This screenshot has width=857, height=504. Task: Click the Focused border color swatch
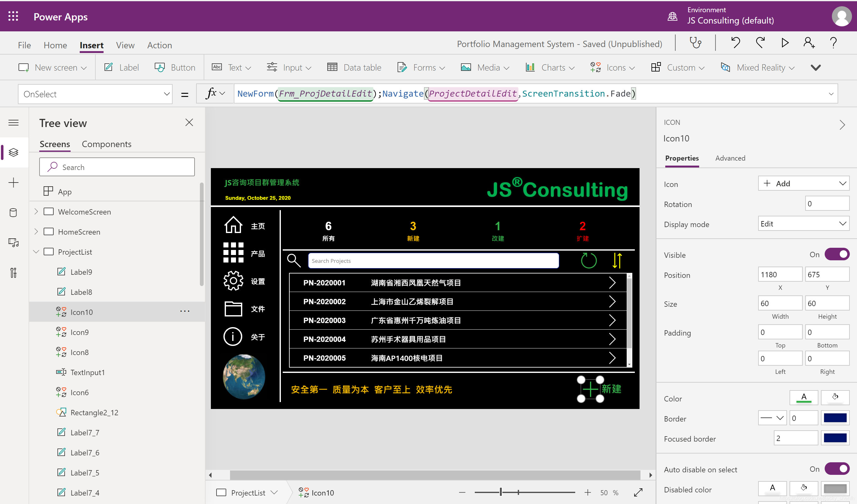tap(835, 438)
